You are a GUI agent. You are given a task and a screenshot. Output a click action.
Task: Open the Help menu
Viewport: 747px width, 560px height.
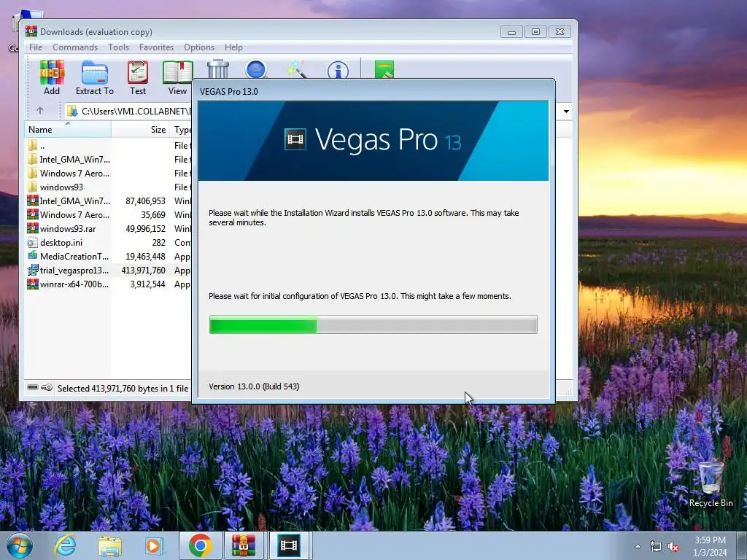233,47
